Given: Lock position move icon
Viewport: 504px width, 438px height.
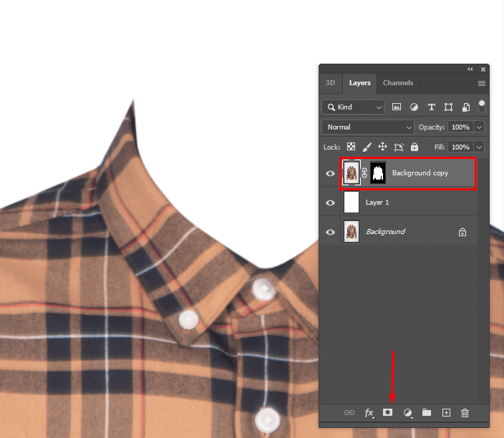Looking at the screenshot, I should 382,147.
